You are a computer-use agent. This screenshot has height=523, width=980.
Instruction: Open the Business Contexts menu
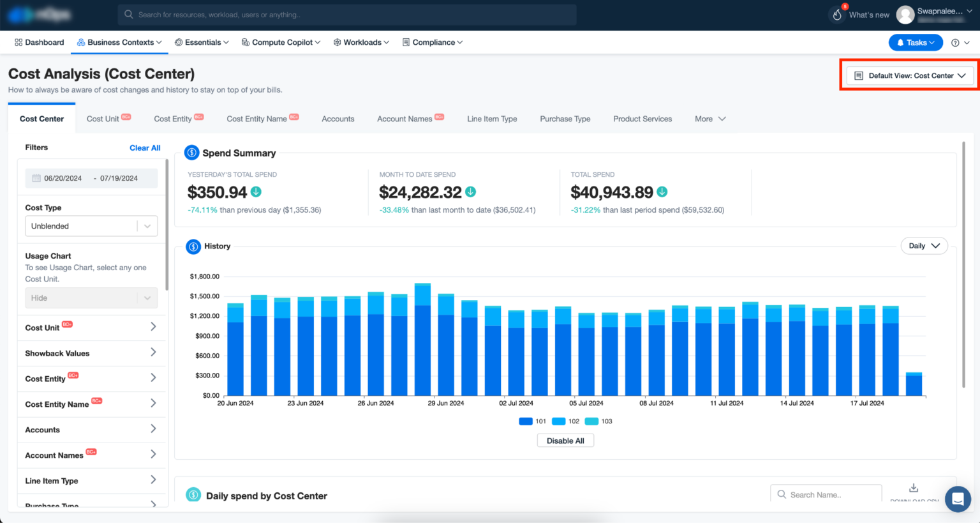pyautogui.click(x=120, y=43)
